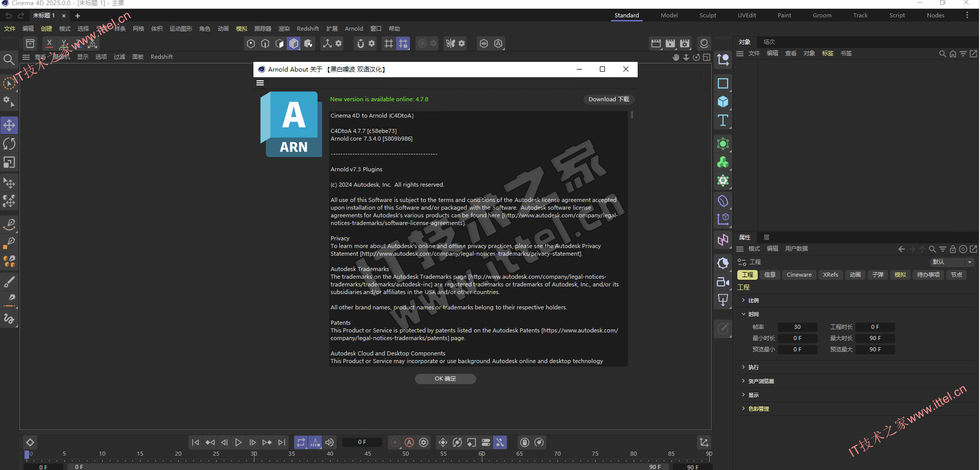Toggle loop playback mode button
The image size is (980, 470).
[x=301, y=442]
